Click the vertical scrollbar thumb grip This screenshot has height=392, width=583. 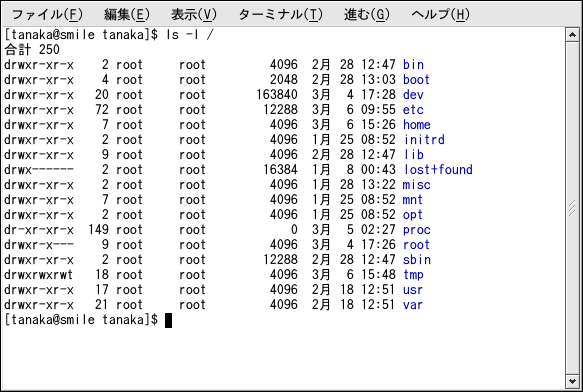click(x=572, y=208)
